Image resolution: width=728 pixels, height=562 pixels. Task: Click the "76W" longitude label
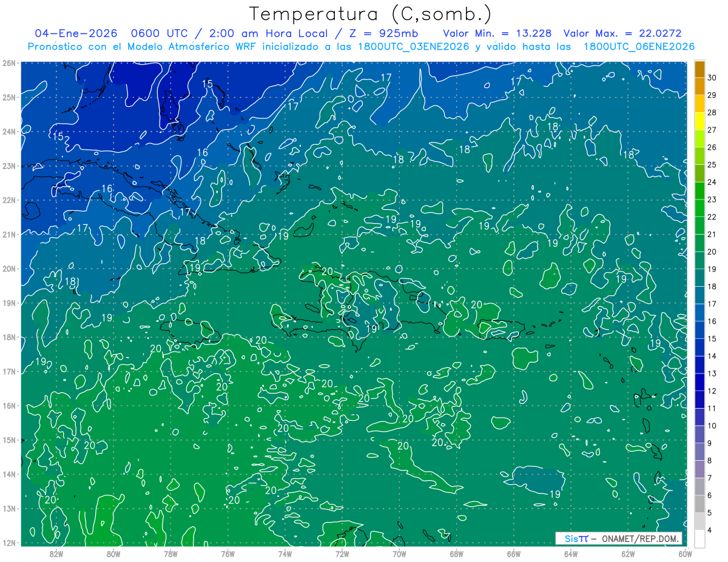pos(227,554)
